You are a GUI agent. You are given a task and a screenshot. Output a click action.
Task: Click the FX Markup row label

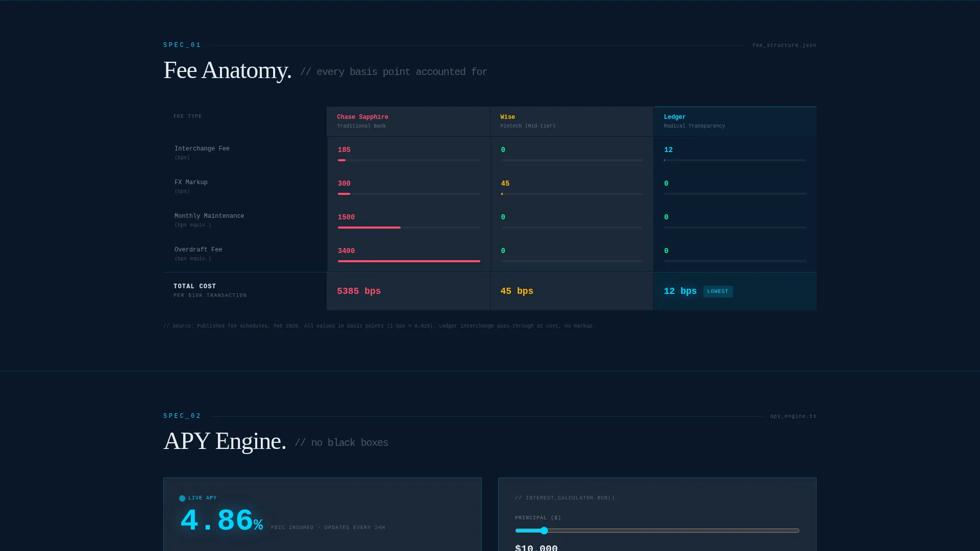tap(191, 183)
